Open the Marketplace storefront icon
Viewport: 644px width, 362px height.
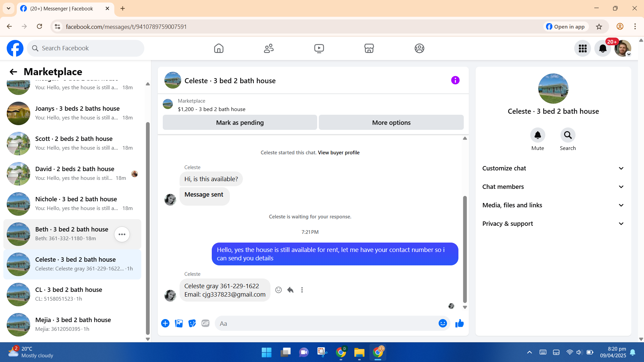(369, 48)
